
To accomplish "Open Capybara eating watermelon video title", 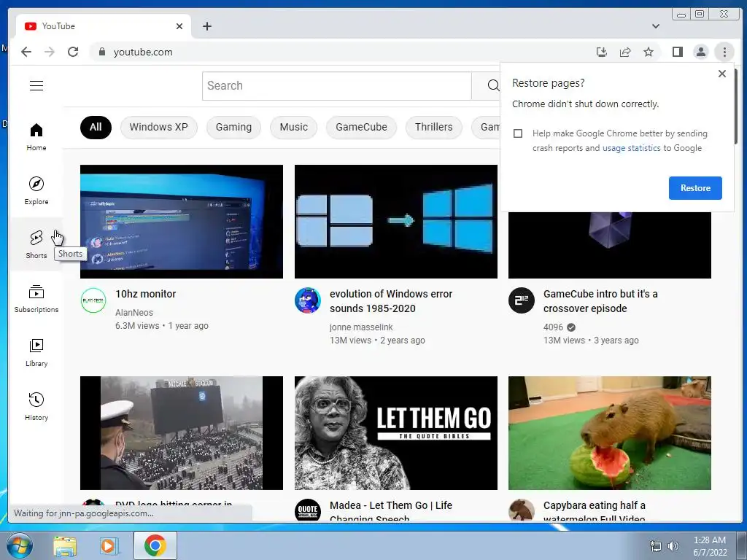I will [594, 511].
